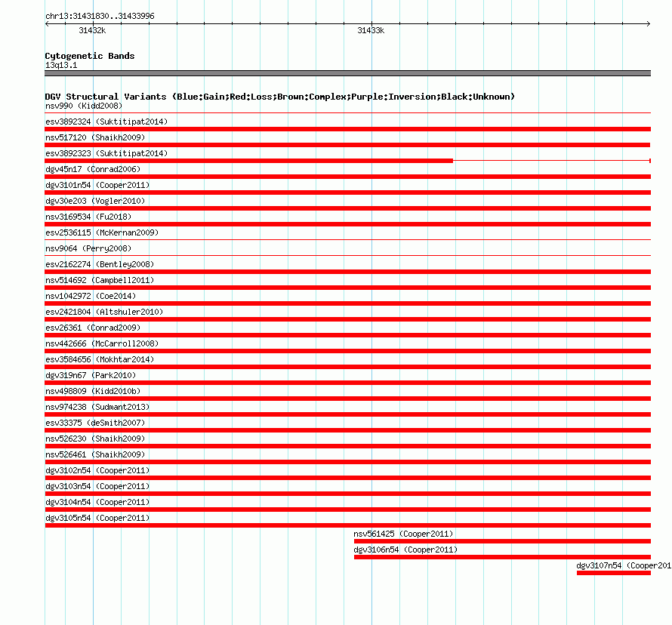
Task: Open dgv45n17 (Conrad2006) variant label
Action: tap(93, 169)
